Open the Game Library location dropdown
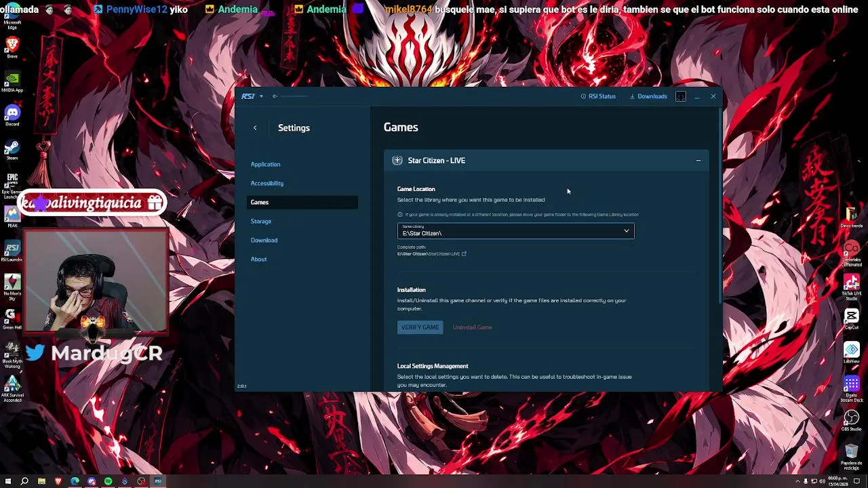 tap(515, 231)
